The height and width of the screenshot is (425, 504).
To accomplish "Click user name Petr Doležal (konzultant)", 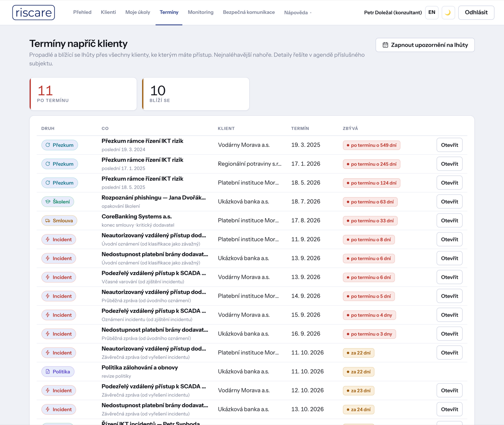I will (393, 12).
